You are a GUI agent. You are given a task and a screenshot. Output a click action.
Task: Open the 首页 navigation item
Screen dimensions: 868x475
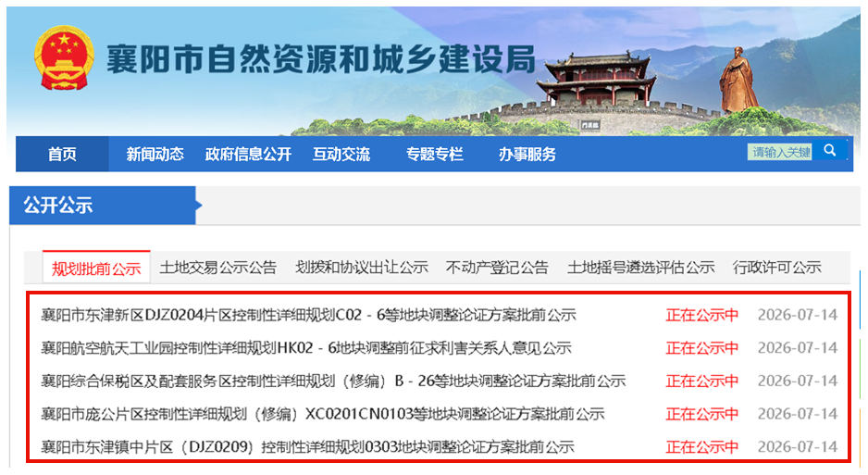[x=62, y=154]
